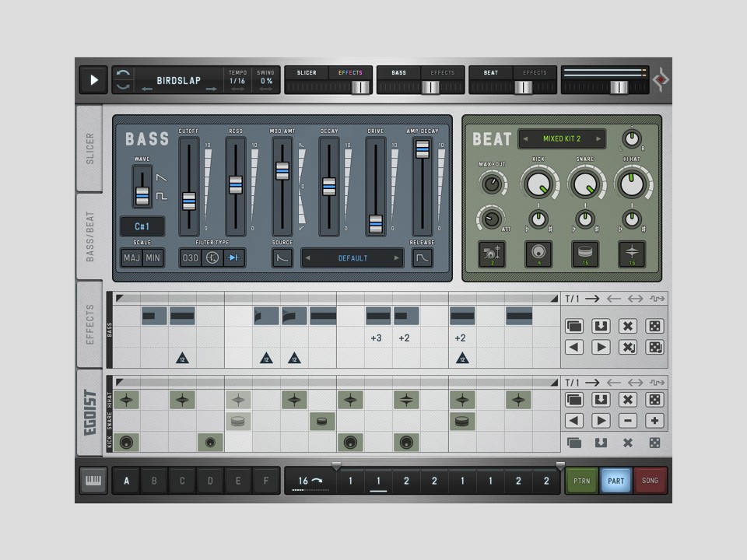This screenshot has height=560, width=747.
Task: Select the 030 filter type
Action: (190, 258)
